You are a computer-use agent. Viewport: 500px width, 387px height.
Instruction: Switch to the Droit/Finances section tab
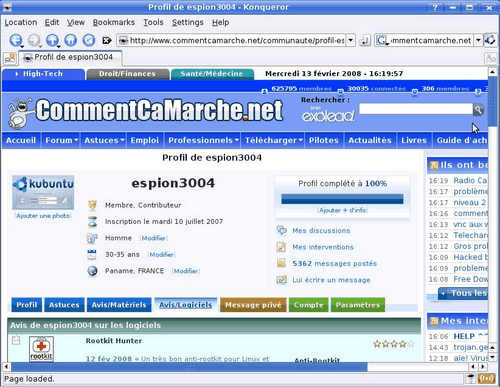pyautogui.click(x=127, y=74)
